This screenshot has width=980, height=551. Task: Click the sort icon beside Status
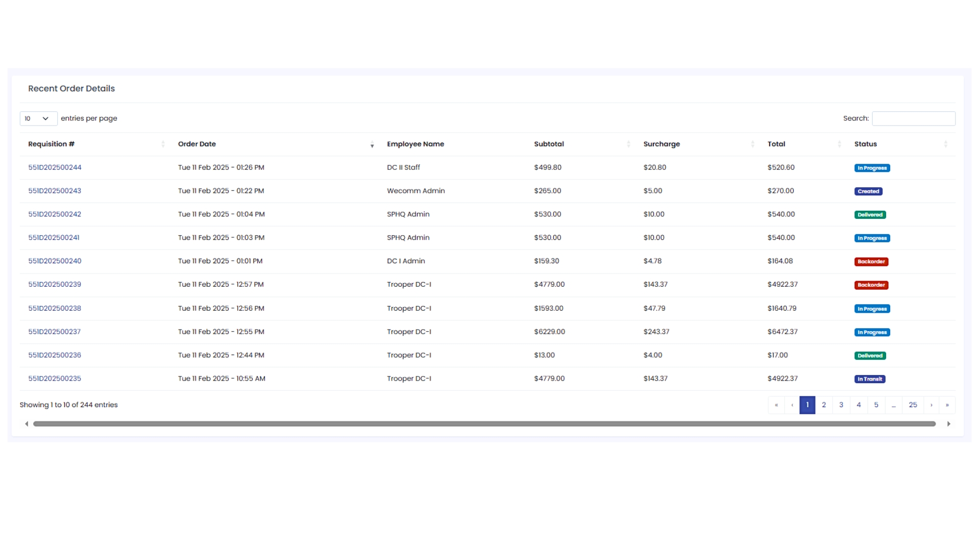click(945, 144)
